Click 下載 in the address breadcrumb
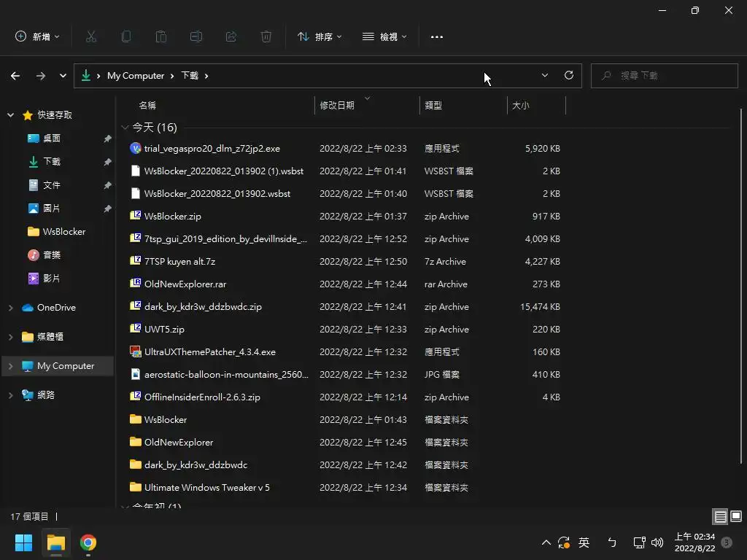 tap(190, 76)
